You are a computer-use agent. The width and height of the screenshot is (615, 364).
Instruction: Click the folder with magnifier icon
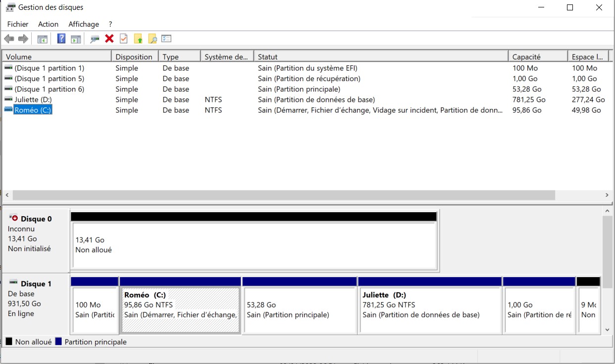click(x=153, y=39)
